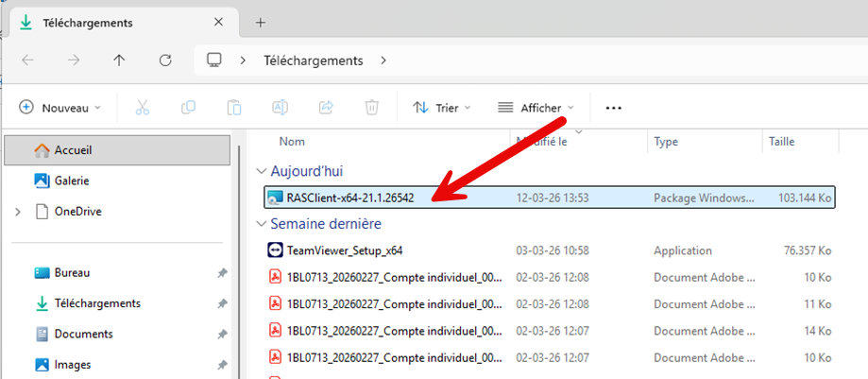Open the three-dots More options menu
This screenshot has height=379, width=868.
[613, 108]
